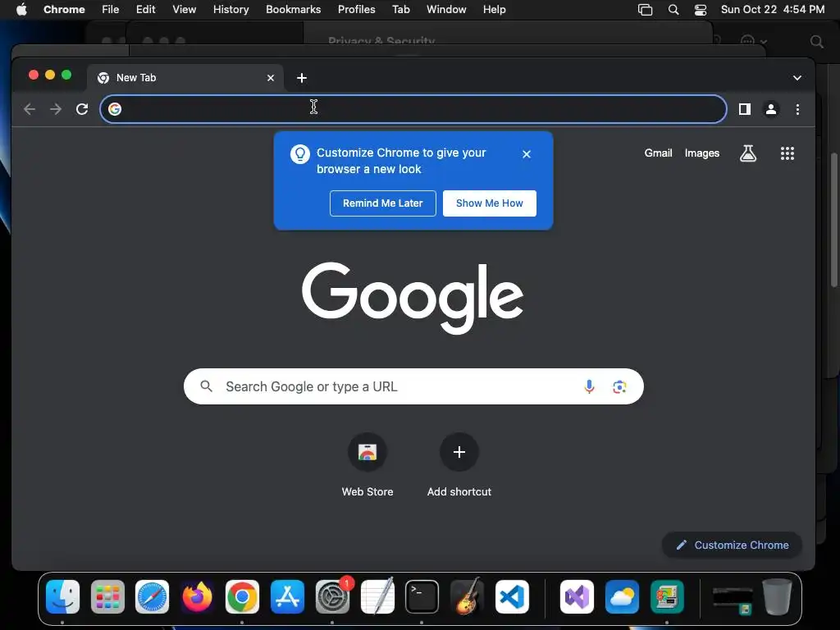Screen dimensions: 840x630
Task: Launch Safari from the Dock
Action: coord(152,597)
